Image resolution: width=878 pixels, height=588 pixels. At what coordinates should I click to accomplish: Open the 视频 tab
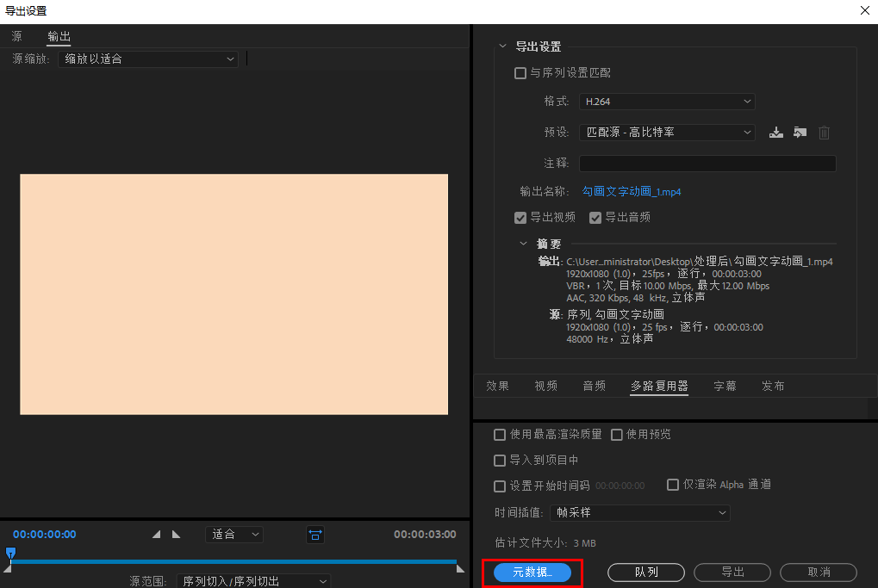[546, 386]
